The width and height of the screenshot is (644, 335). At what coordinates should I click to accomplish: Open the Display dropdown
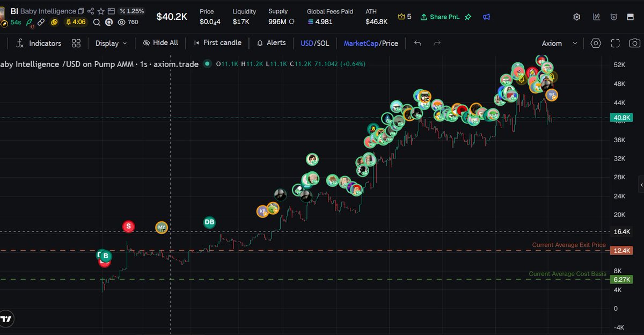click(x=111, y=43)
